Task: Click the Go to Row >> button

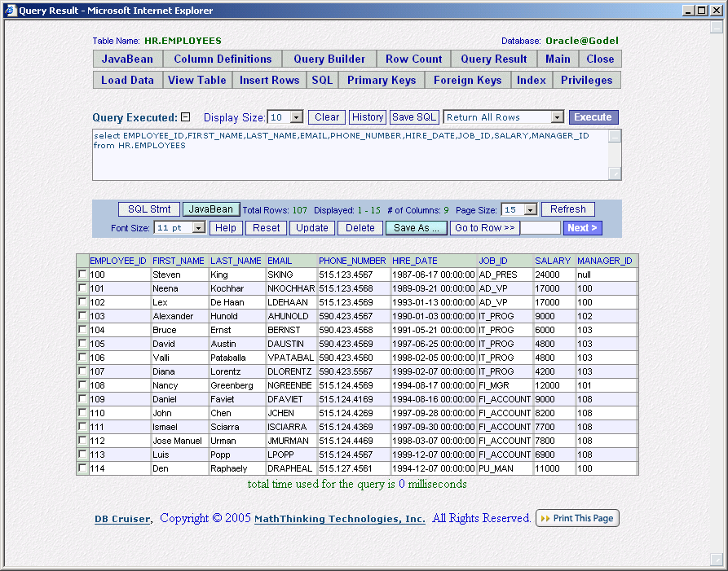Action: pos(485,228)
